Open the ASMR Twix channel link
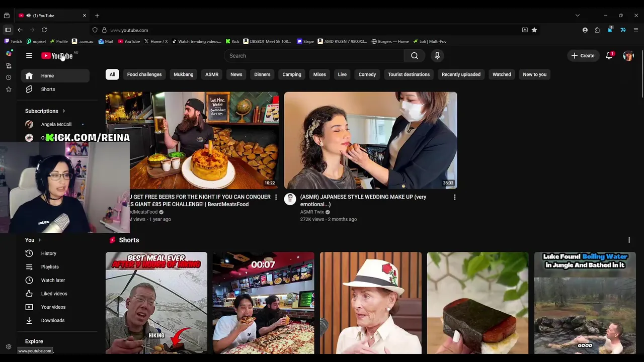 click(x=312, y=212)
